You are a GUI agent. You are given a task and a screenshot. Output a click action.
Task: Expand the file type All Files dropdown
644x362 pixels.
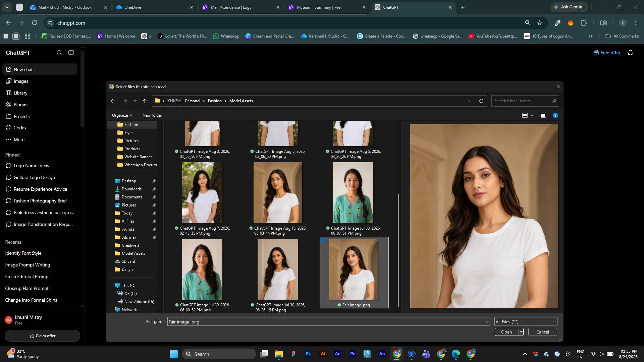coord(526,321)
